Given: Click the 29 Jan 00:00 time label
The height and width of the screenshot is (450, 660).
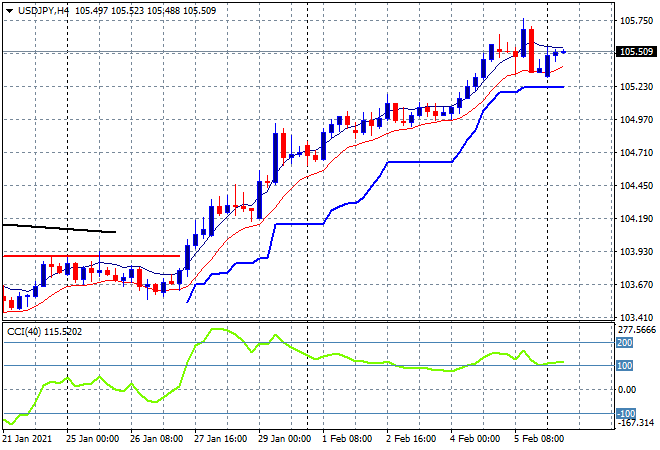Looking at the screenshot, I should [x=285, y=439].
